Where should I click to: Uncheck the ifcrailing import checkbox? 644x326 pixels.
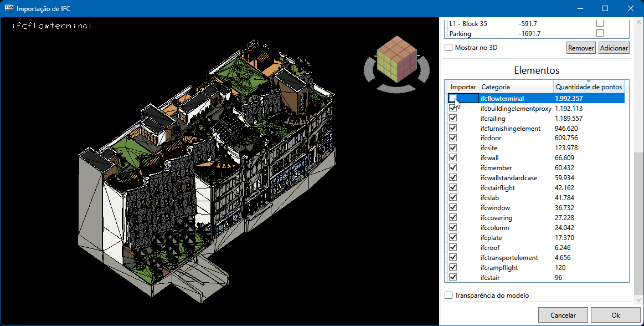[453, 119]
